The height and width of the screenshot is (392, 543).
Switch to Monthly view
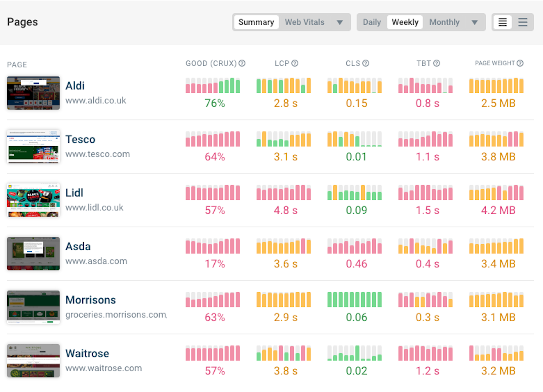click(444, 22)
